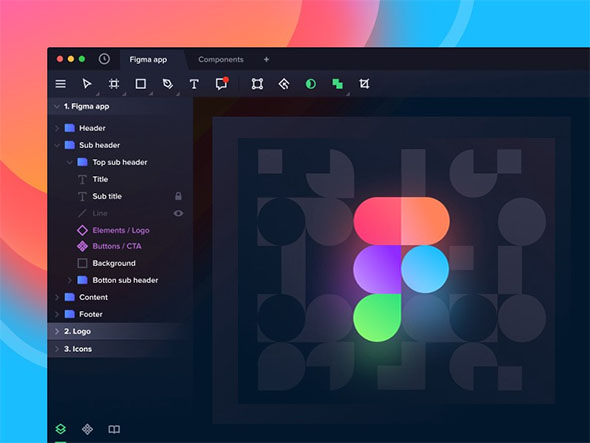Image resolution: width=590 pixels, height=443 pixels.
Task: Select the Text tool
Action: tap(194, 84)
